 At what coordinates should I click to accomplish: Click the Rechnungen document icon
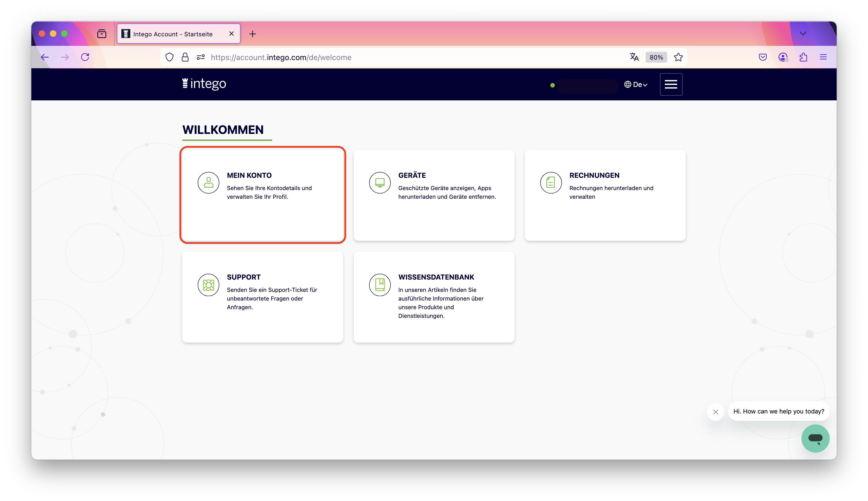[551, 182]
